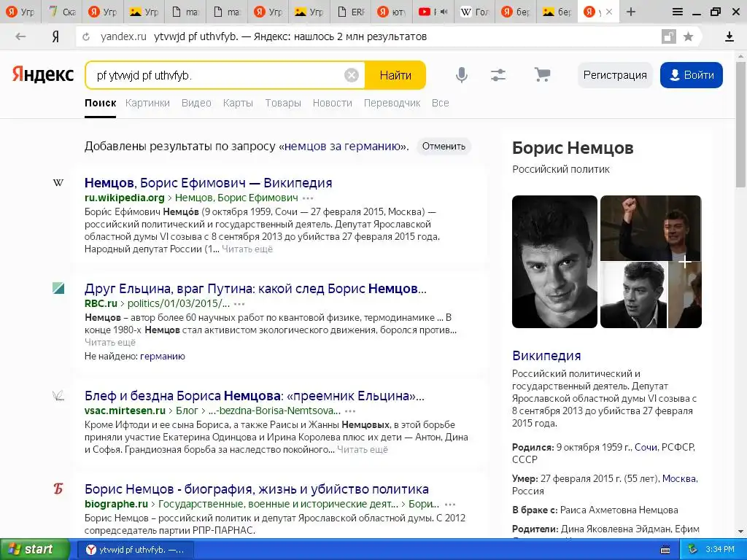Reload the page with the refresh icon
The width and height of the screenshot is (747, 560).
click(86, 36)
